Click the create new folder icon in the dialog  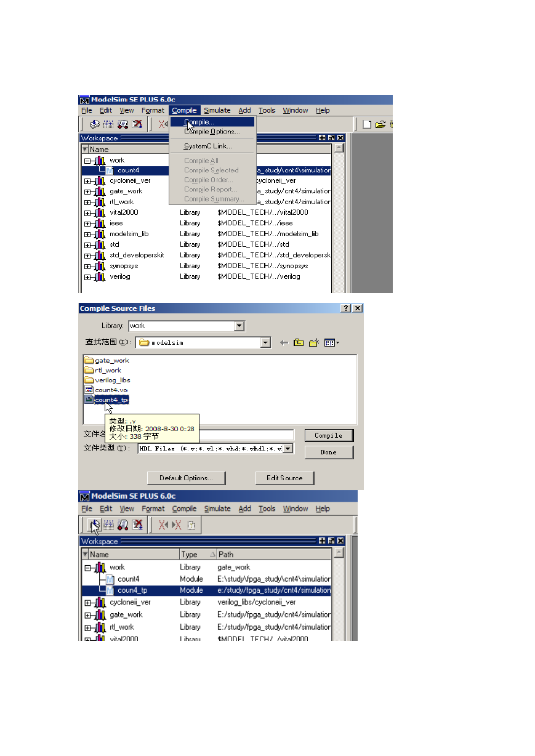[314, 343]
